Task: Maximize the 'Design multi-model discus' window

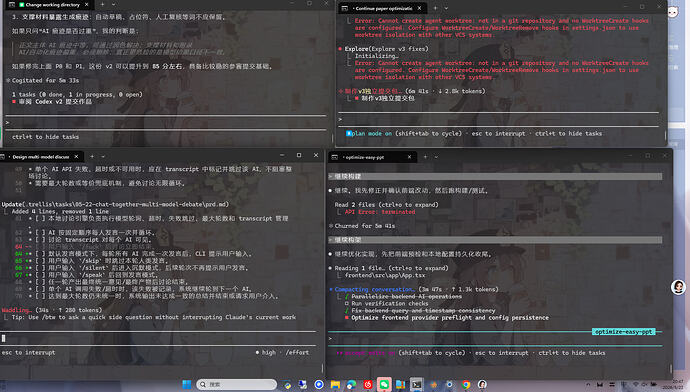Action: pos(299,155)
